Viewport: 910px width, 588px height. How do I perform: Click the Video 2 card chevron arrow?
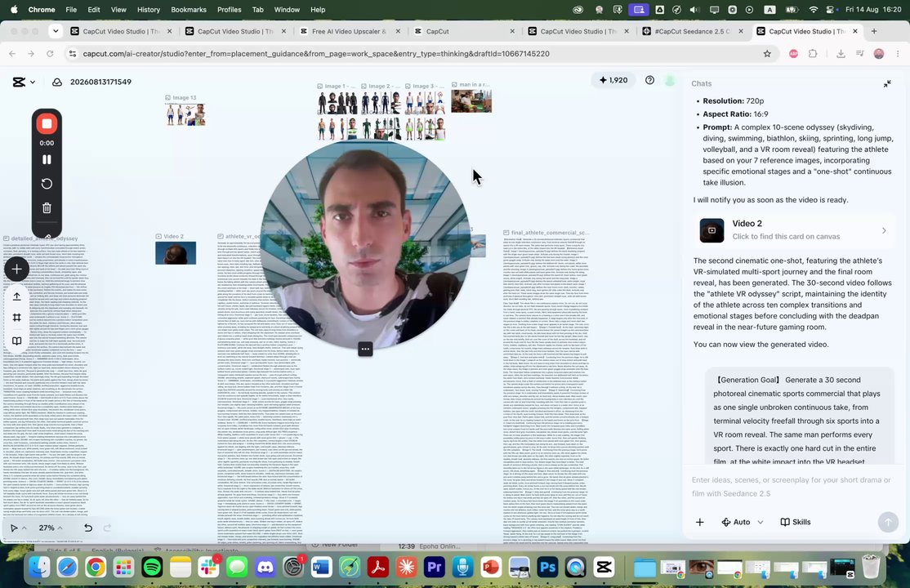point(884,230)
